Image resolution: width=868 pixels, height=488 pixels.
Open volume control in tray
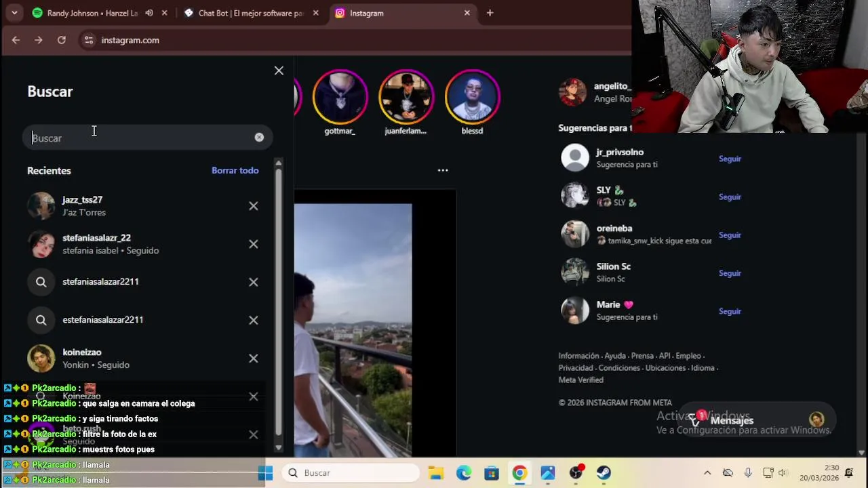tap(783, 473)
